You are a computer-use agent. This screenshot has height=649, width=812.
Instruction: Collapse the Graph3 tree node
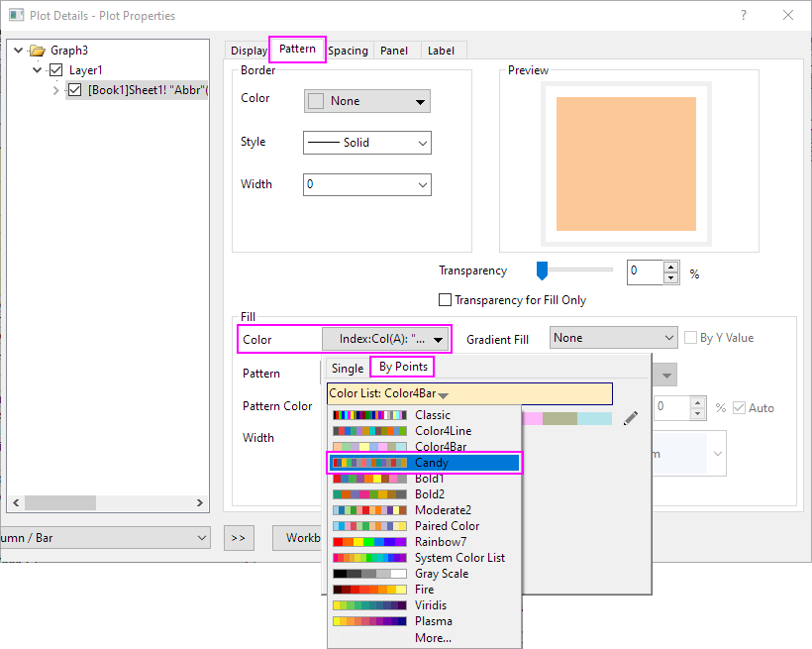coord(19,51)
